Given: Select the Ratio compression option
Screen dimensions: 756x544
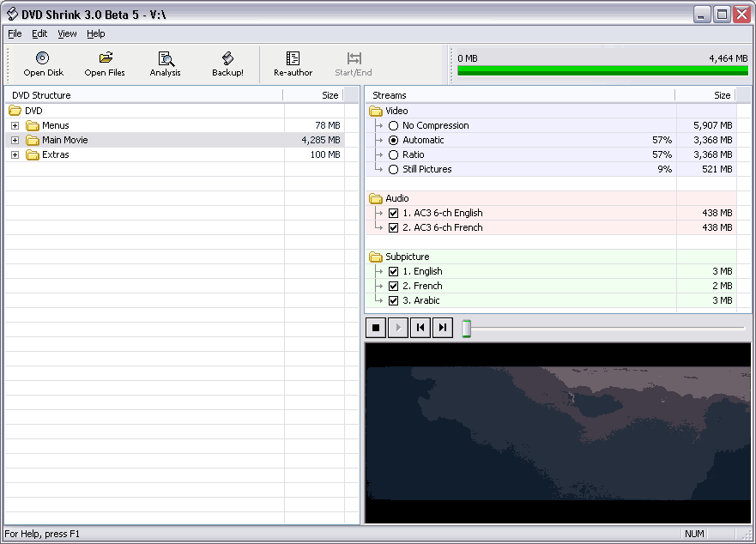Looking at the screenshot, I should click(393, 154).
